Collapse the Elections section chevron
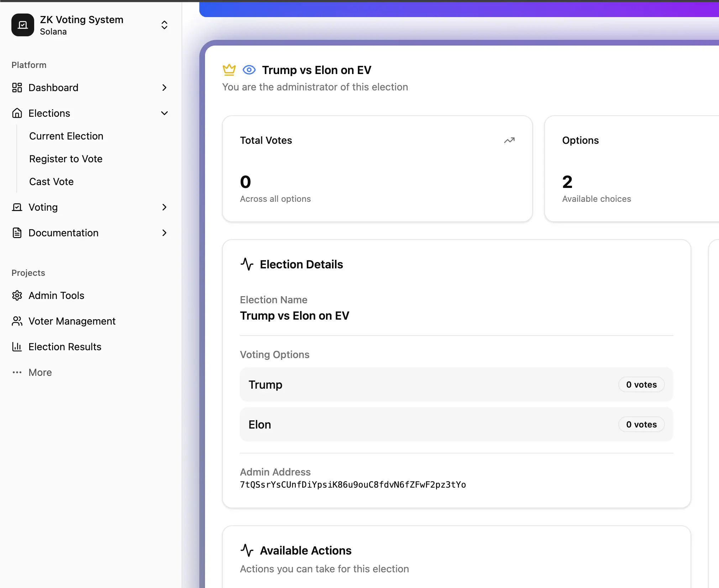The height and width of the screenshot is (588, 719). click(x=164, y=113)
